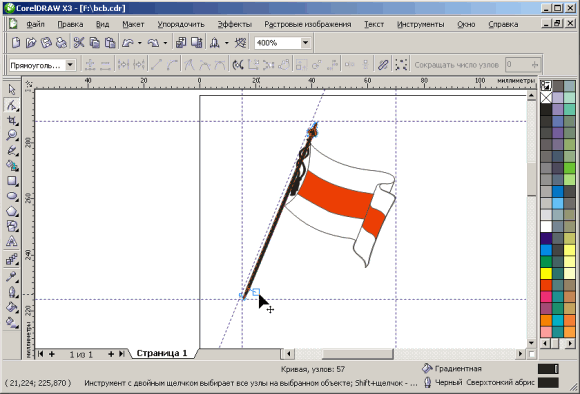The height and width of the screenshot is (394, 580).
Task: Click the Сверхтонкий абрис outline status
Action: point(500,382)
